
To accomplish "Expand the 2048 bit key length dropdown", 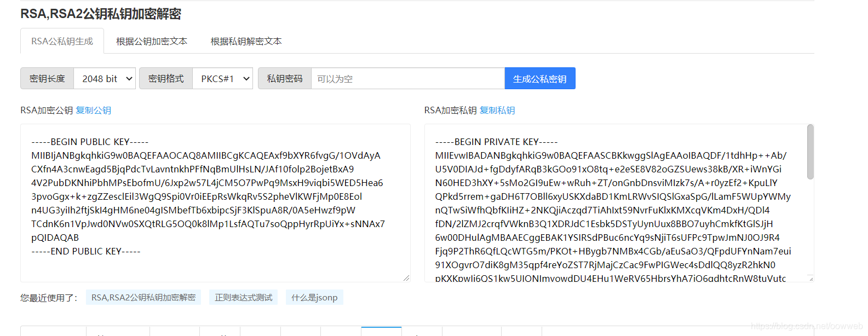I will coord(105,79).
